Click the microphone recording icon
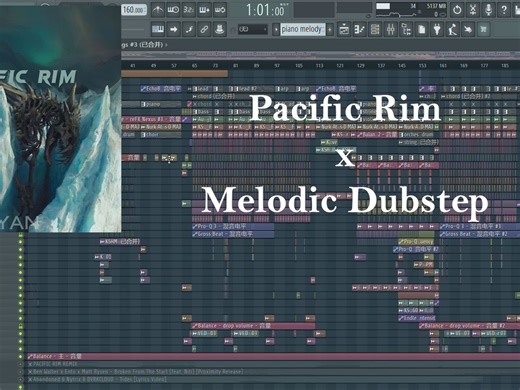Image resolution: width=520 pixels, height=390 pixels. coord(488,10)
